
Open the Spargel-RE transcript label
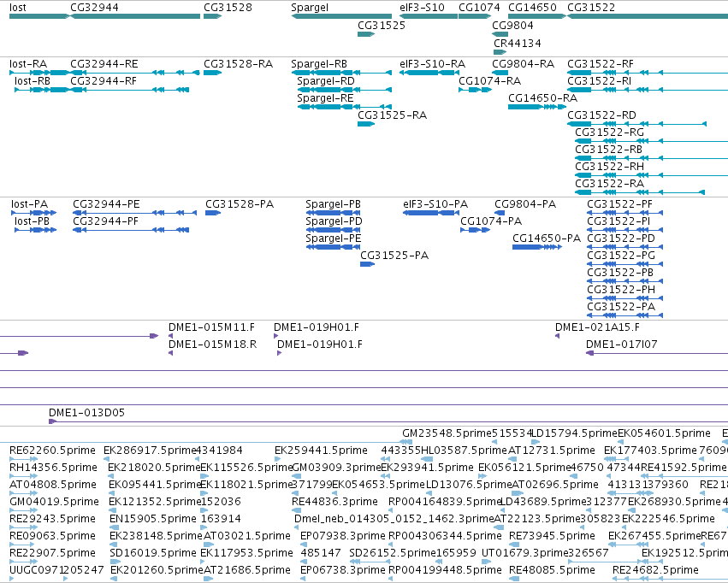[x=325, y=98]
